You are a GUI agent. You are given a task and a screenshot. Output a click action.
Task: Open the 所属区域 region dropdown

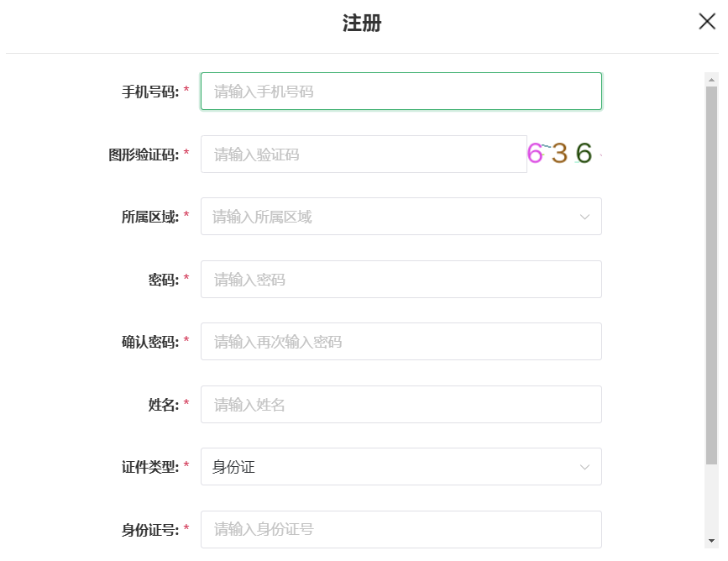tap(401, 217)
